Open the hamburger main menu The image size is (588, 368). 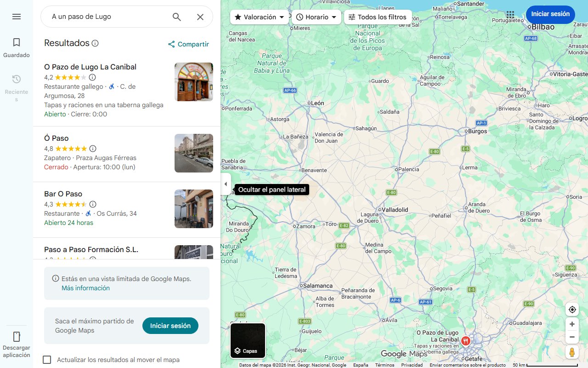click(x=17, y=17)
